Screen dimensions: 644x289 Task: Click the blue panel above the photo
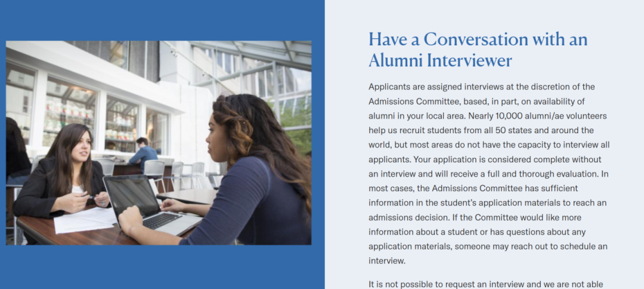161,19
